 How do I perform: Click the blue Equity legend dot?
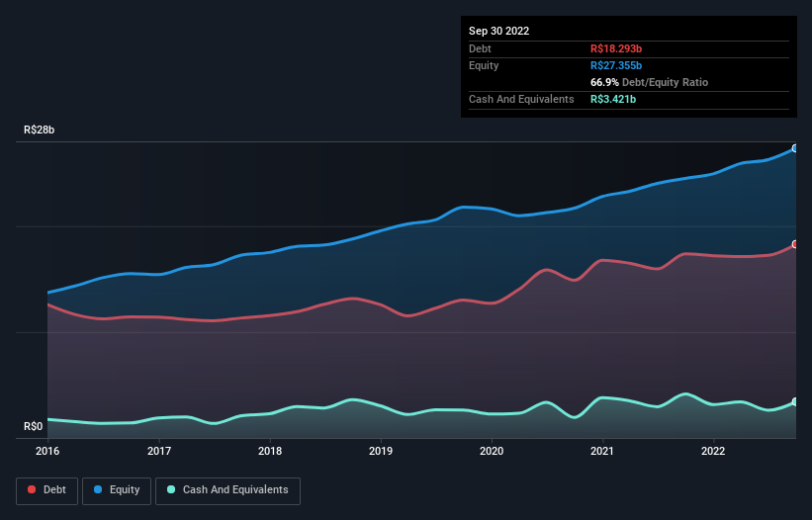(98, 489)
